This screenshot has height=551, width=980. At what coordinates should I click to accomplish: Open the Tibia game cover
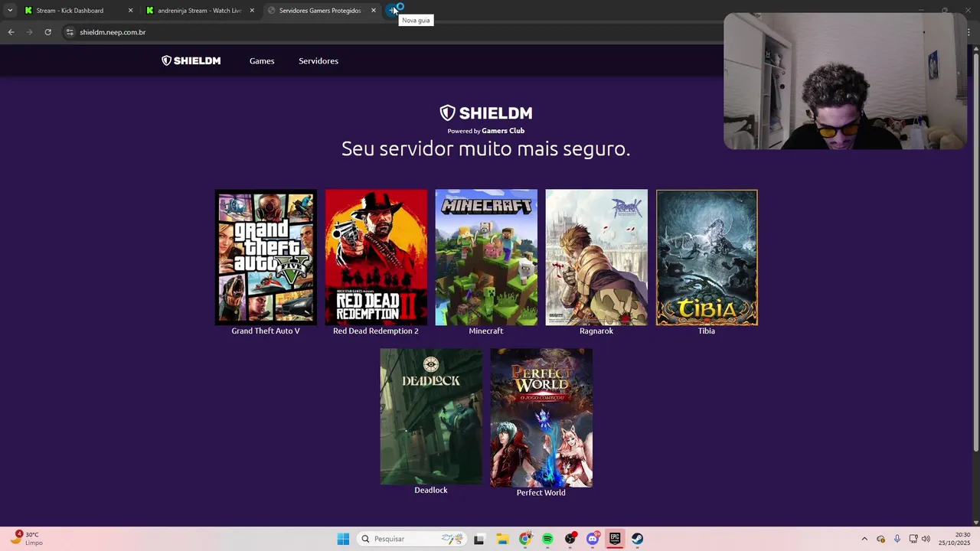(707, 257)
